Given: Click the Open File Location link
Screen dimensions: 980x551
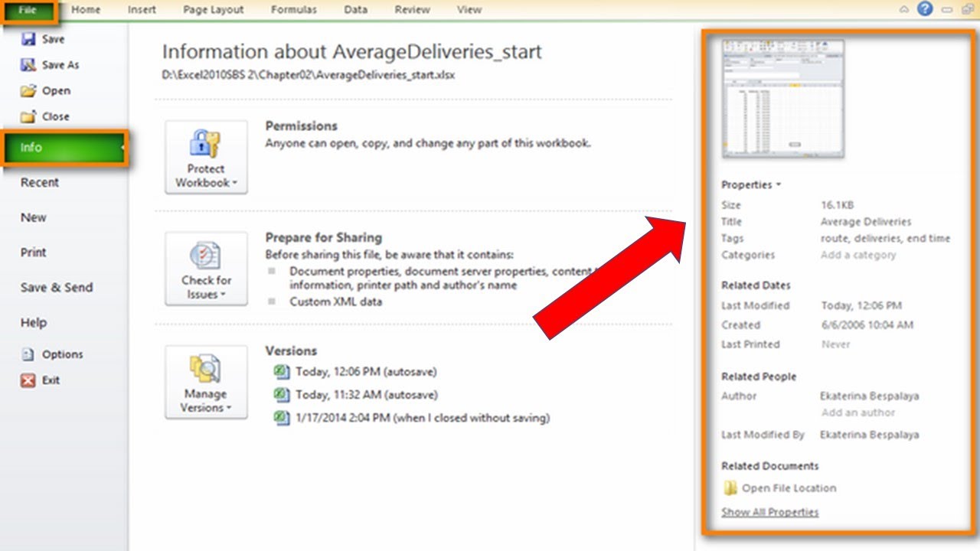Looking at the screenshot, I should tap(789, 488).
